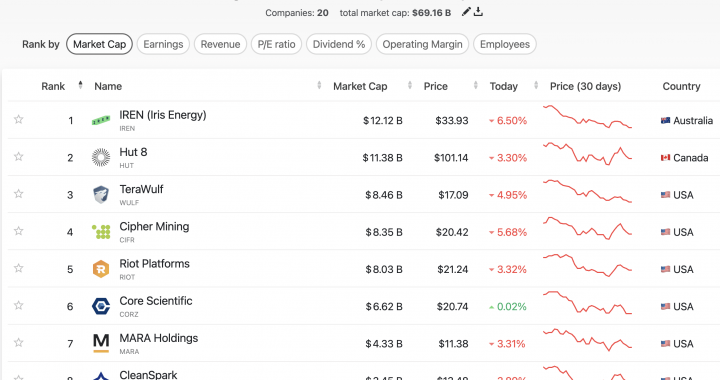Sort table using the Today column arrows
Viewport: 720px width, 380px height.
[x=536, y=85]
